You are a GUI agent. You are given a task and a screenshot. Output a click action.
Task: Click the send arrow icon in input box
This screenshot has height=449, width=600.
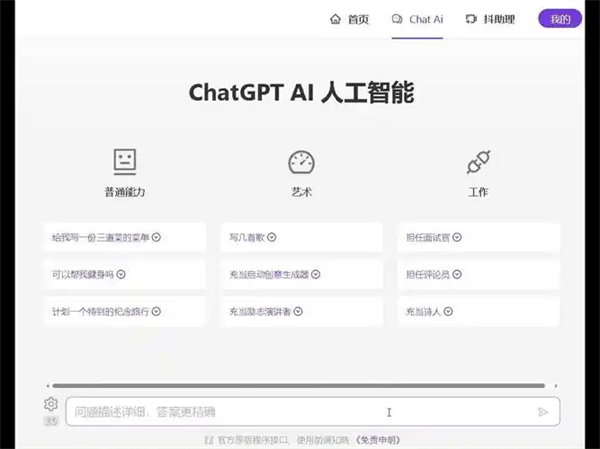(543, 412)
